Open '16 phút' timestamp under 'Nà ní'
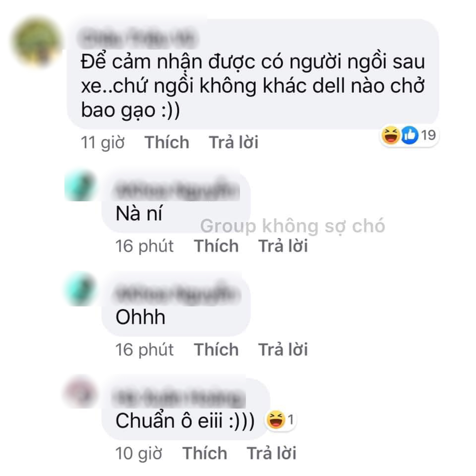 [x=144, y=246]
